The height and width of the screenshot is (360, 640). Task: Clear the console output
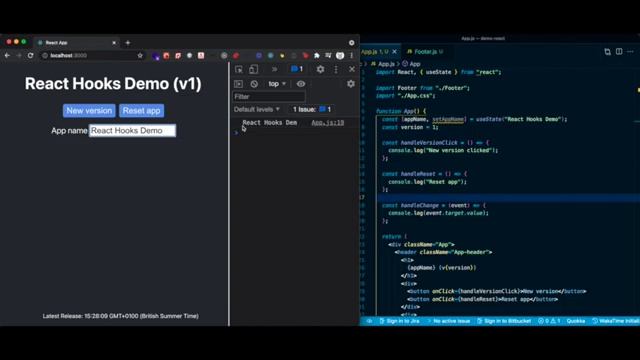254,84
